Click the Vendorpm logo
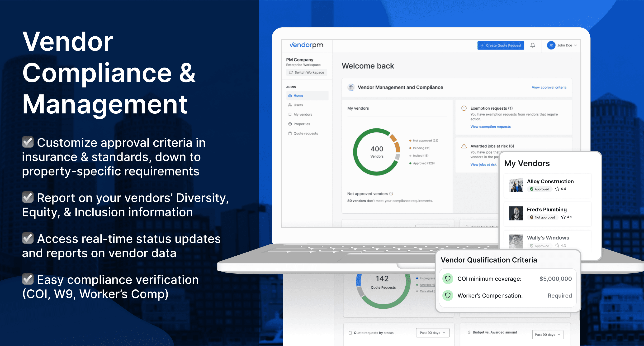Viewport: 644px width, 346px height. pyautogui.click(x=306, y=45)
